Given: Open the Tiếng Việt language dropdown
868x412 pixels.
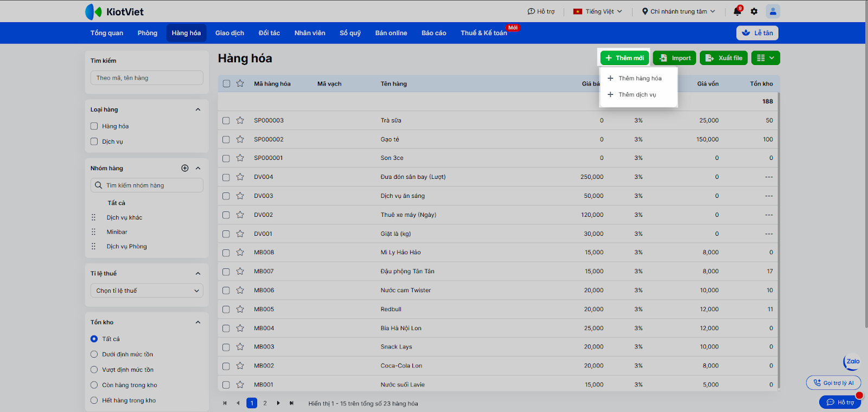Looking at the screenshot, I should [598, 11].
